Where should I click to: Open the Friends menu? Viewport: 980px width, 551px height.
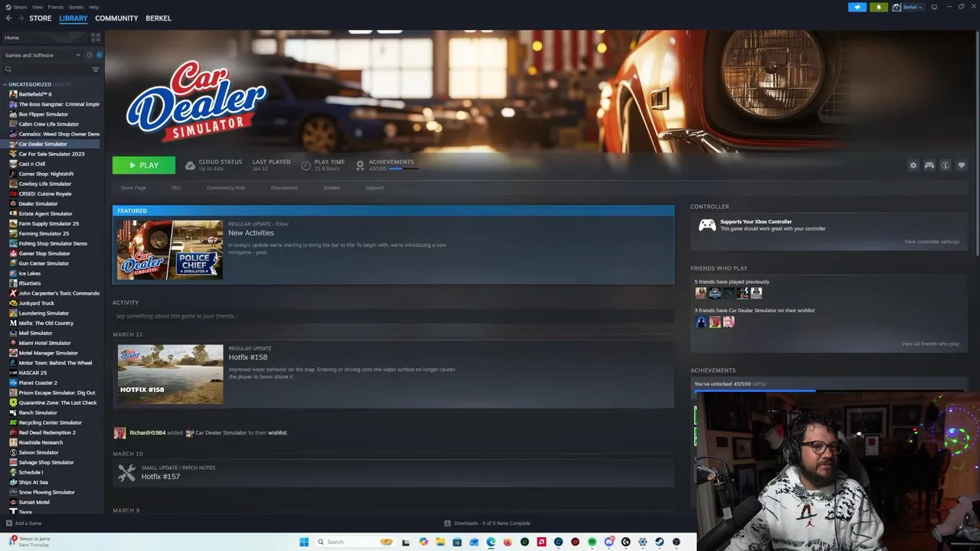56,7
